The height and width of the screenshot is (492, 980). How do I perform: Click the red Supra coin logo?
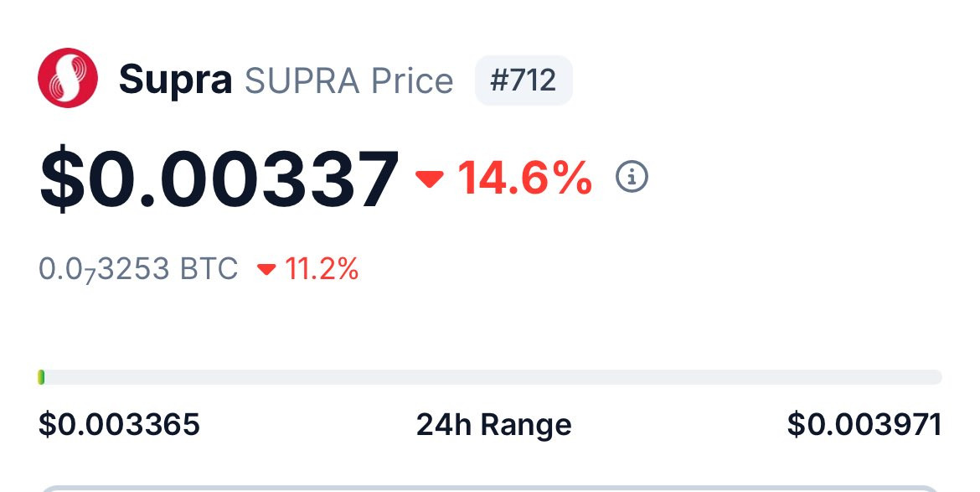68,78
